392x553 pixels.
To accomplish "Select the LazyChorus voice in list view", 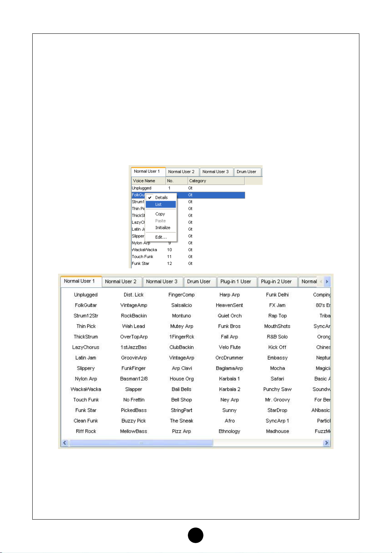I will [x=86, y=347].
